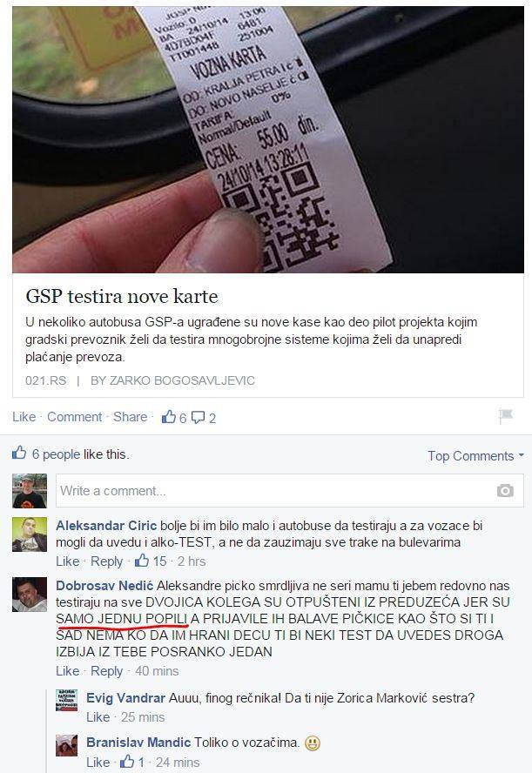Open Aleksandar Ciric's profile name
This screenshot has width=532, height=773.
pos(106,526)
